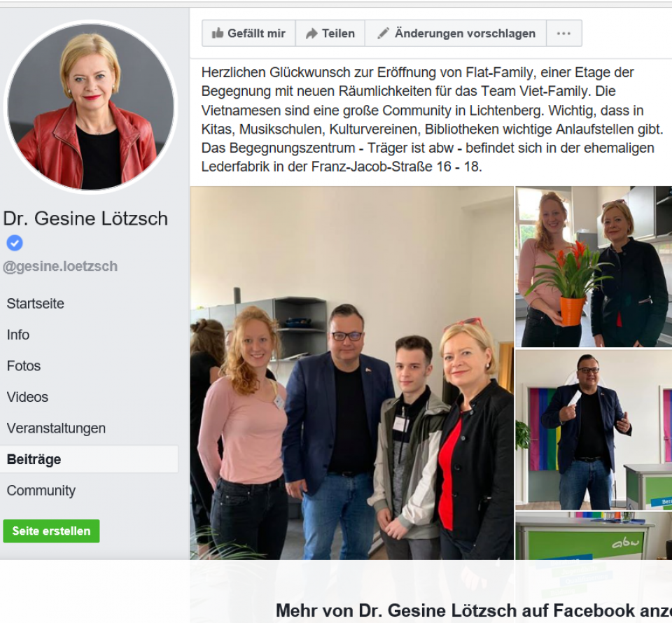The width and height of the screenshot is (672, 623).
Task: Open the Videos section
Action: click(x=27, y=397)
